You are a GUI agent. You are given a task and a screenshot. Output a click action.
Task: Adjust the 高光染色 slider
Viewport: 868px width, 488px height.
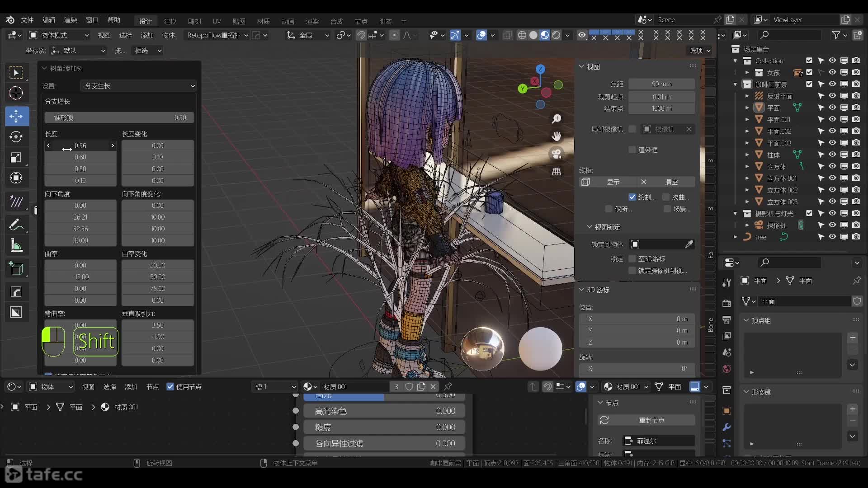click(x=384, y=411)
